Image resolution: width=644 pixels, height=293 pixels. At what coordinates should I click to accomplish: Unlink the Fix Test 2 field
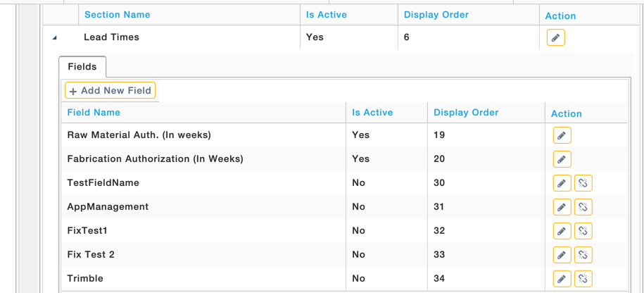(583, 255)
